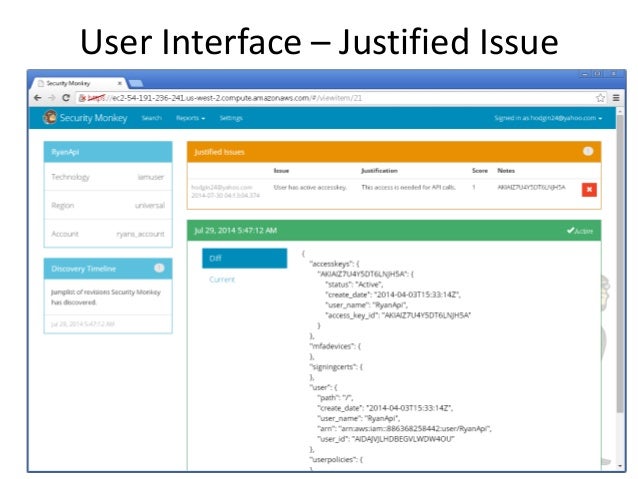The height and width of the screenshot is (479, 638).
Task: Maximize the browser window
Action: coord(597,74)
